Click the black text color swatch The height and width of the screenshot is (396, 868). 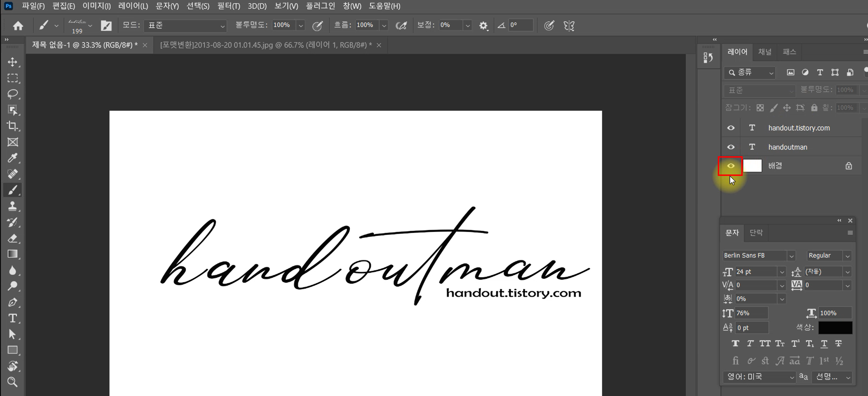click(835, 328)
